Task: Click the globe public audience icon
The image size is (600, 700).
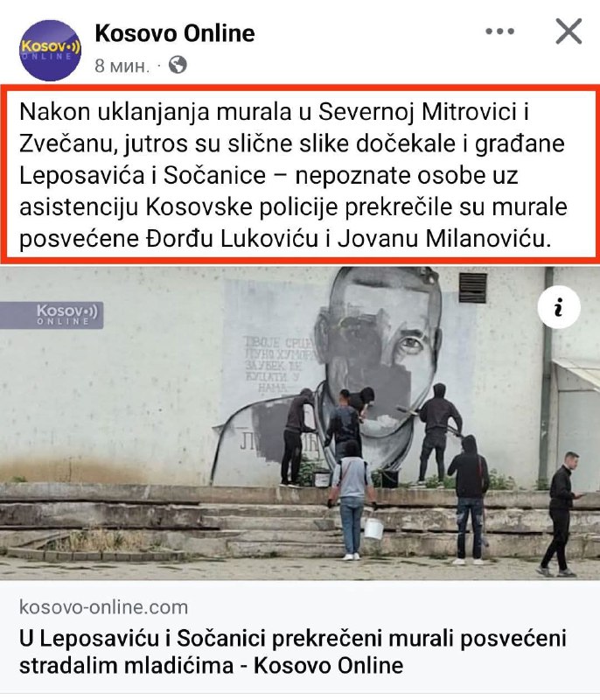Action: 178,65
